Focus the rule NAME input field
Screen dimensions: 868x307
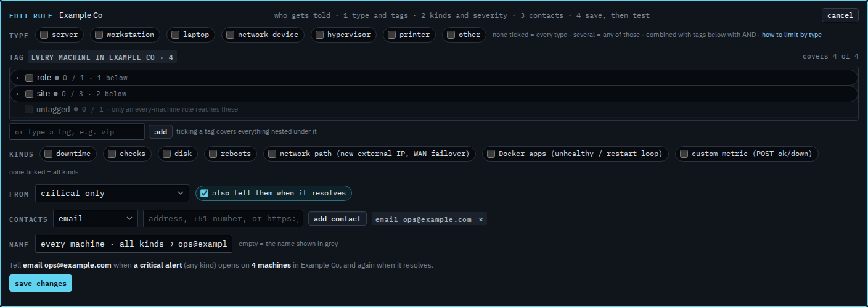point(134,244)
